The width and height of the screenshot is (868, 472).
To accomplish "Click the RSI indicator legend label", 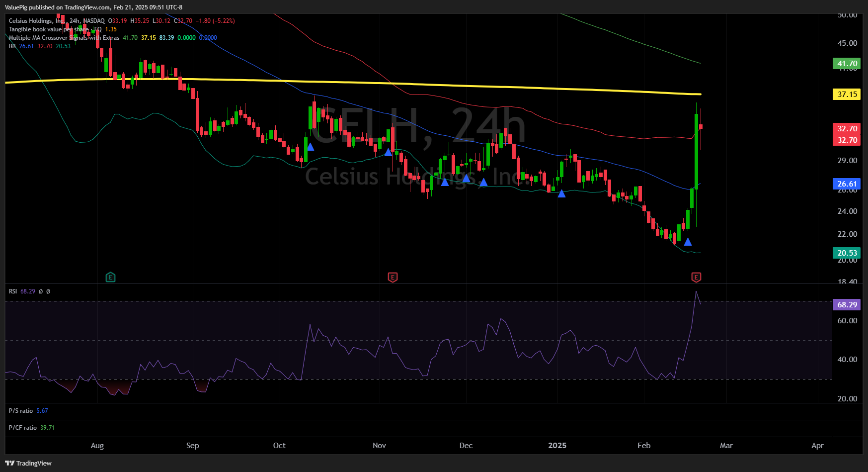I will (x=13, y=291).
